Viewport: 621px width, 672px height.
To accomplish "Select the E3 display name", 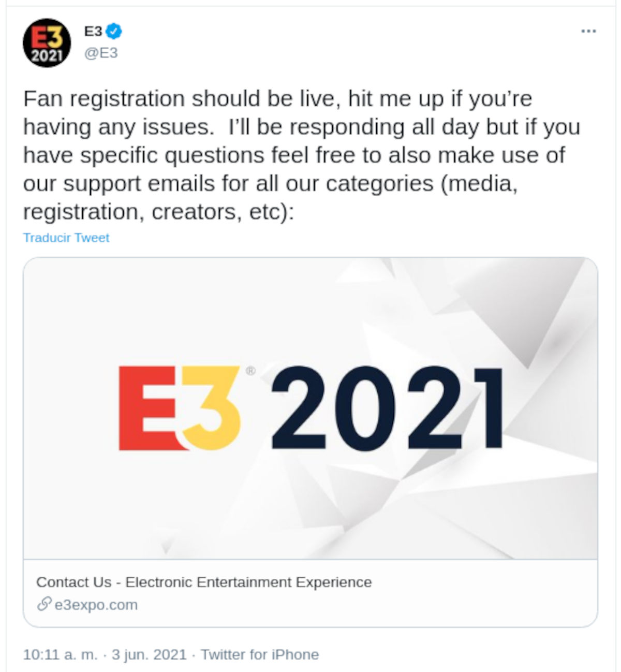I will coord(93,32).
